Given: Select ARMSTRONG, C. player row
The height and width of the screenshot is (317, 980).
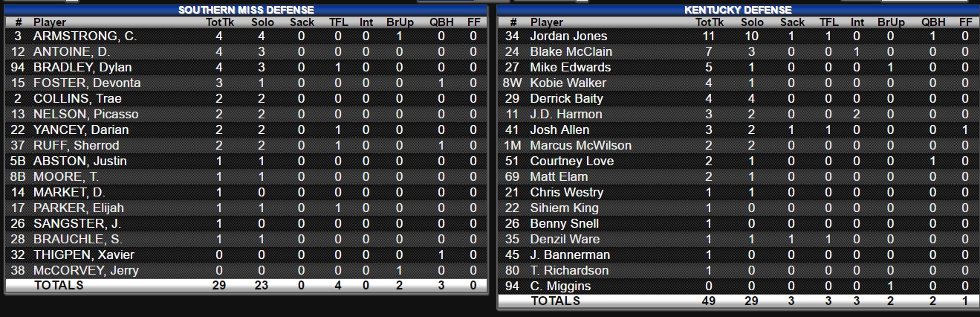Looking at the screenshot, I should pos(246,36).
